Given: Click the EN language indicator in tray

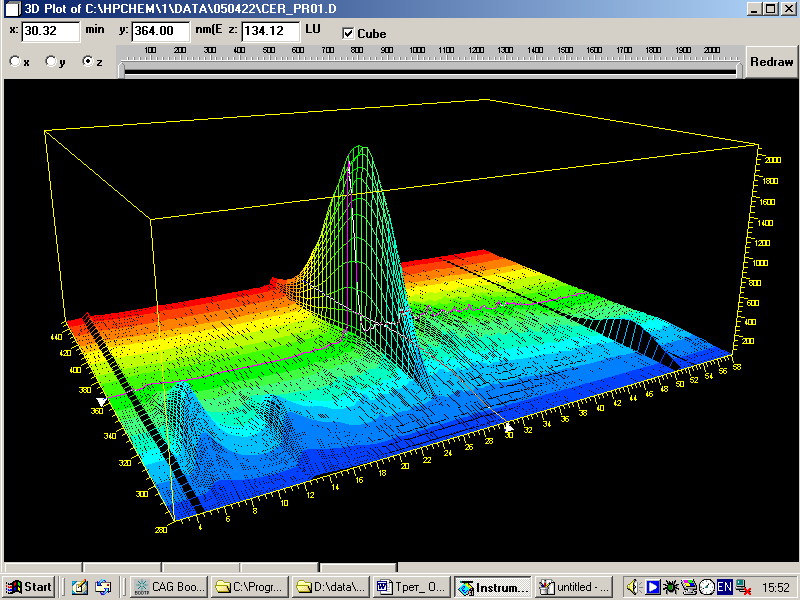Looking at the screenshot, I should pos(723,586).
